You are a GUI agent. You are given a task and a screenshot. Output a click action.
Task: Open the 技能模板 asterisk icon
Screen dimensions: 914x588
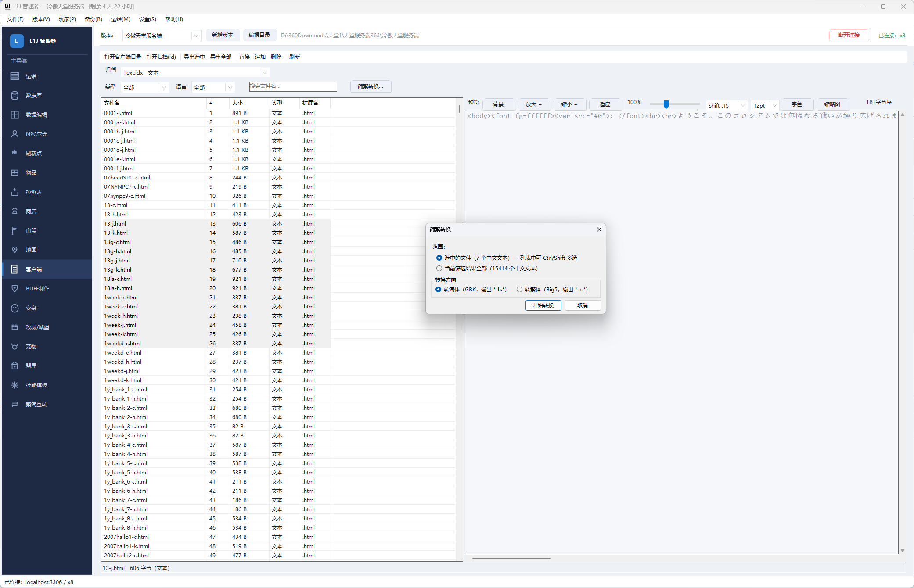[15, 385]
